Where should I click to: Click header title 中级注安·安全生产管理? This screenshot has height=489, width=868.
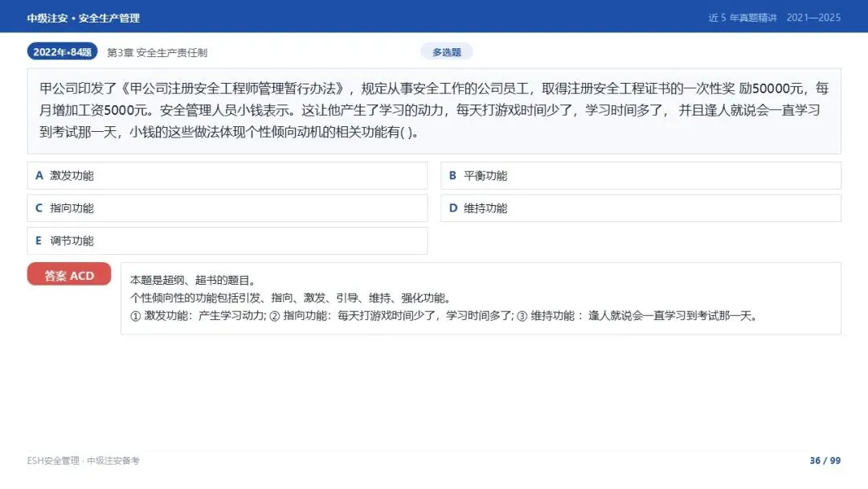pyautogui.click(x=84, y=18)
